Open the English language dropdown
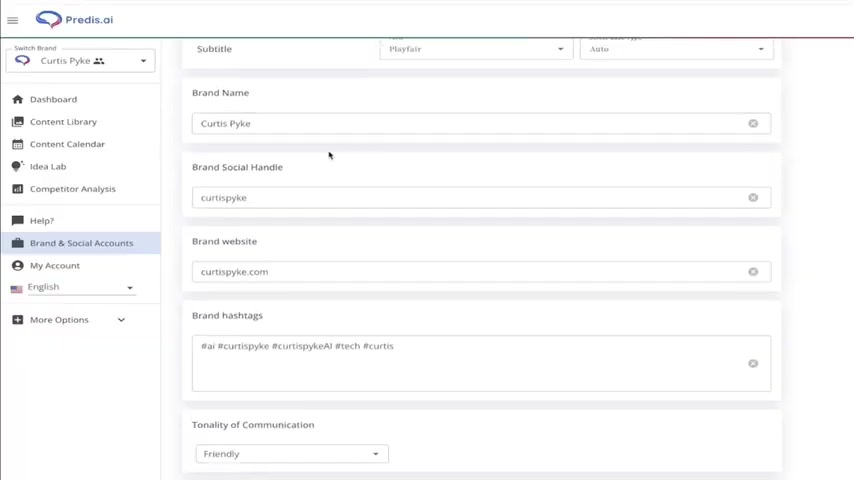 81,287
